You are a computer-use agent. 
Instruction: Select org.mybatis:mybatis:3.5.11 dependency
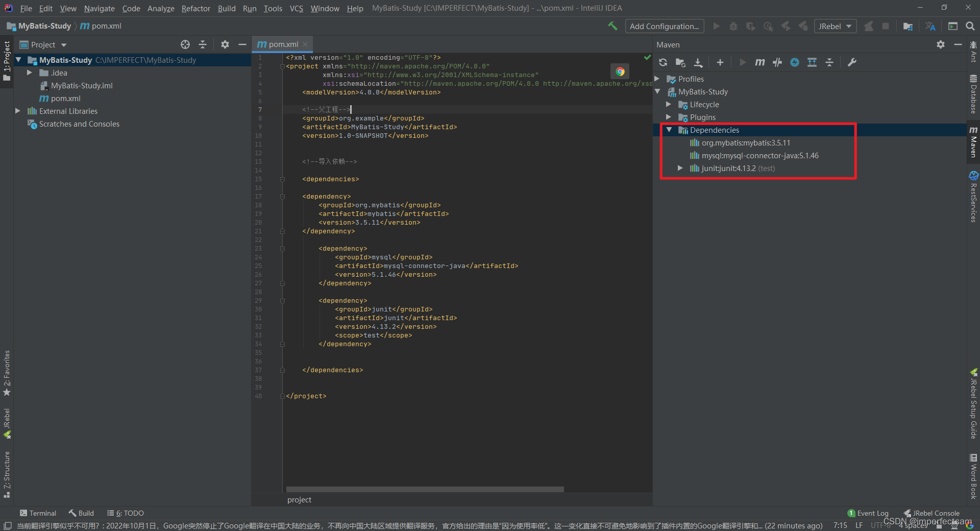[746, 142]
